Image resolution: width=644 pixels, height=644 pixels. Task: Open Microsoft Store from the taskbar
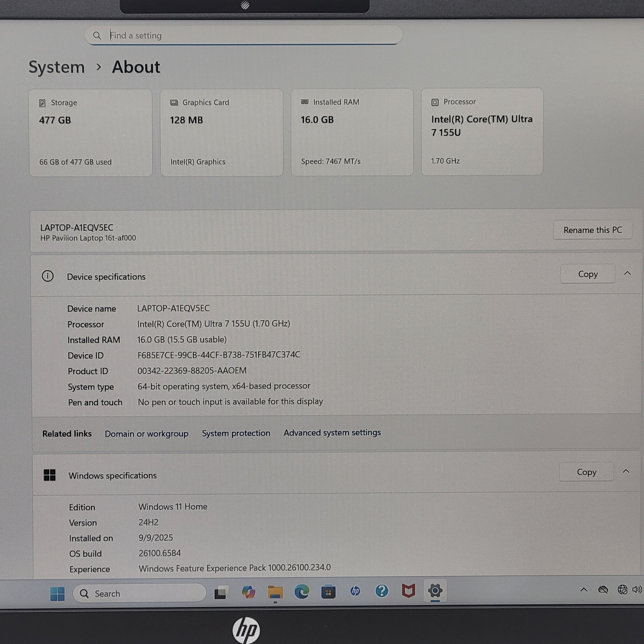[328, 592]
